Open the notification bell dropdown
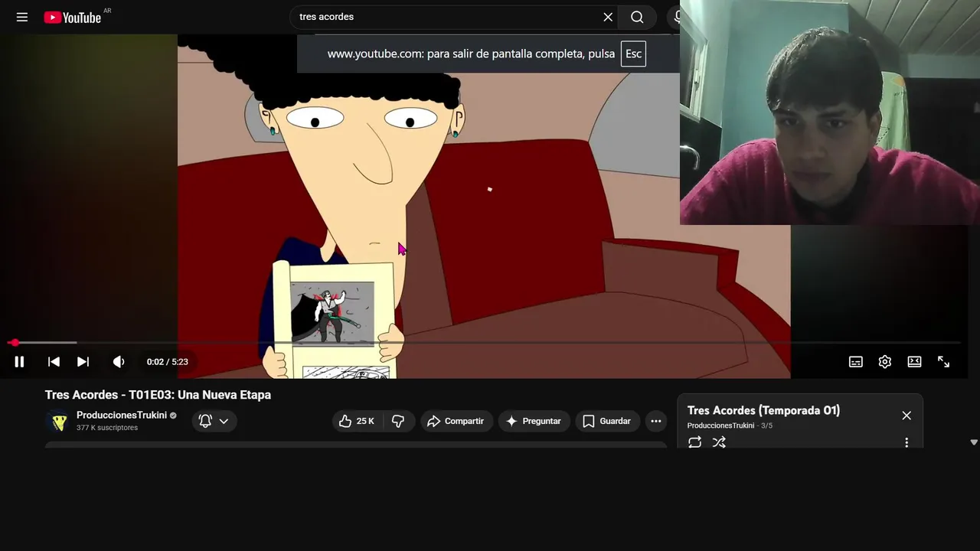980x551 pixels. [x=214, y=421]
